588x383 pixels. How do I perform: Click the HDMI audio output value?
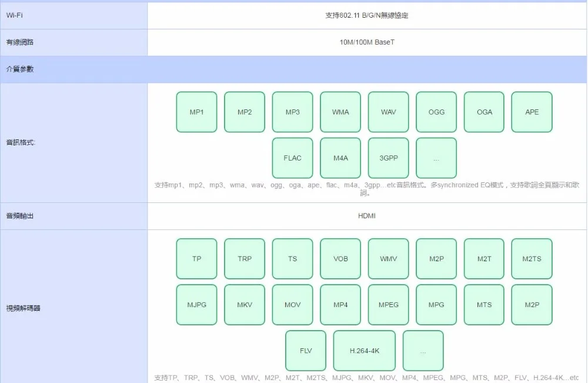(367, 216)
